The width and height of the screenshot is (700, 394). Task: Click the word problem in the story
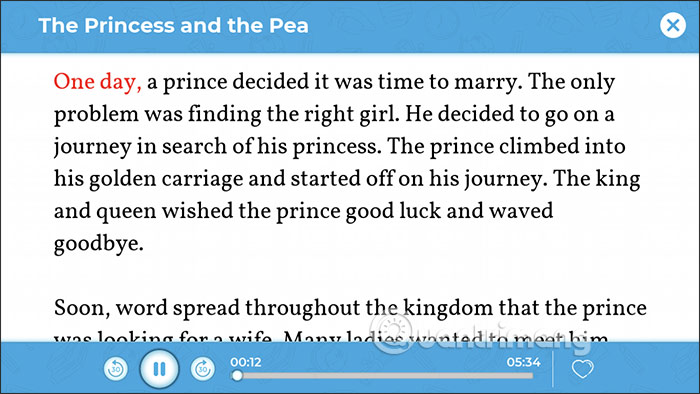tap(96, 115)
